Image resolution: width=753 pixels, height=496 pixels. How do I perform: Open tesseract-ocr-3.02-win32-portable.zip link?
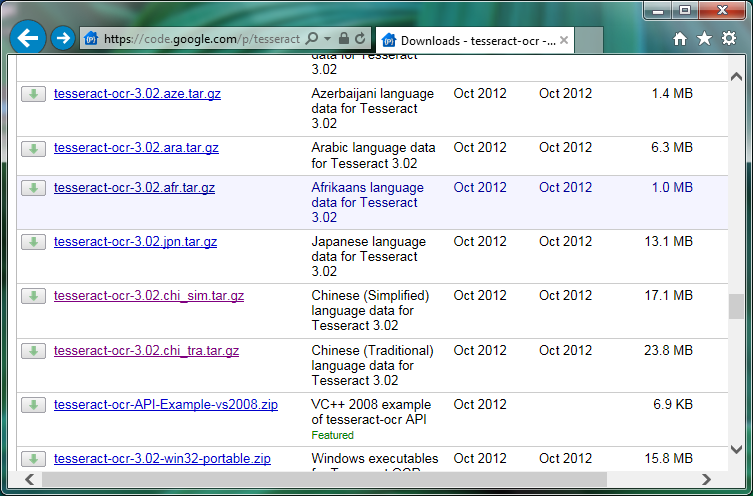pyautogui.click(x=162, y=459)
